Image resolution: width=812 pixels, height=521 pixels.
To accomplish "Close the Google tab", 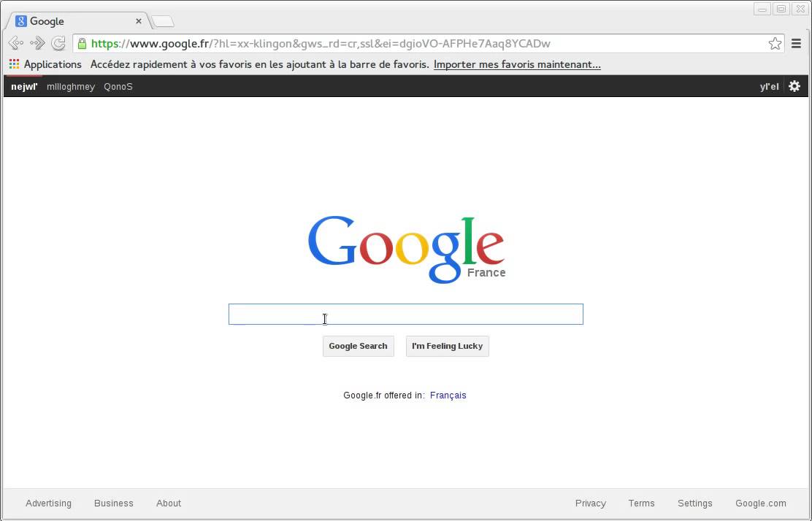I will click(139, 21).
